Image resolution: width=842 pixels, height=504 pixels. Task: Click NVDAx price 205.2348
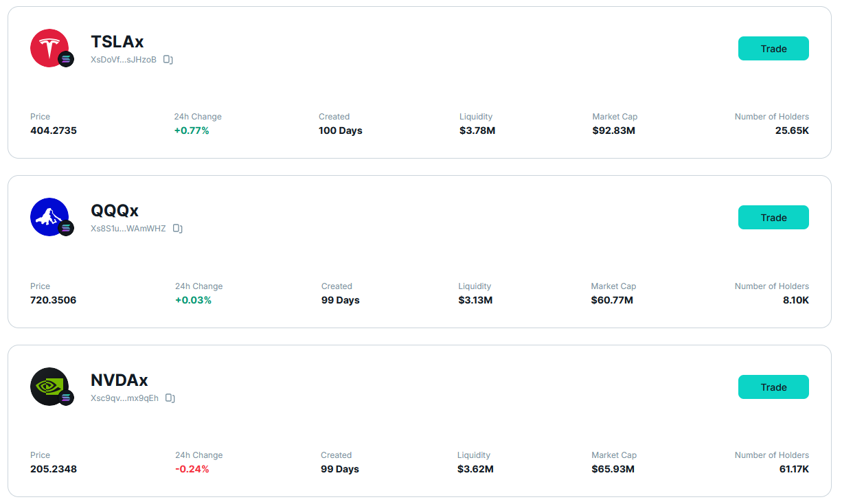(54, 469)
